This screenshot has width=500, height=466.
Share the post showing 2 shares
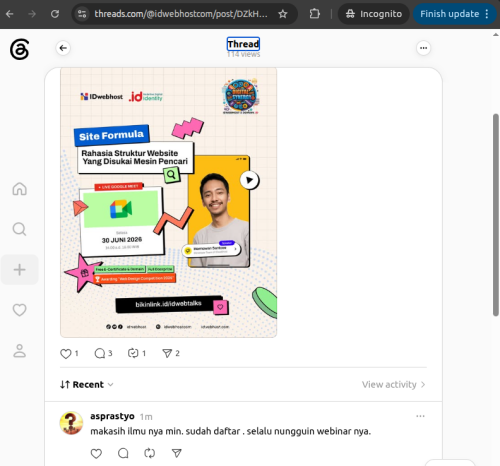tap(171, 353)
